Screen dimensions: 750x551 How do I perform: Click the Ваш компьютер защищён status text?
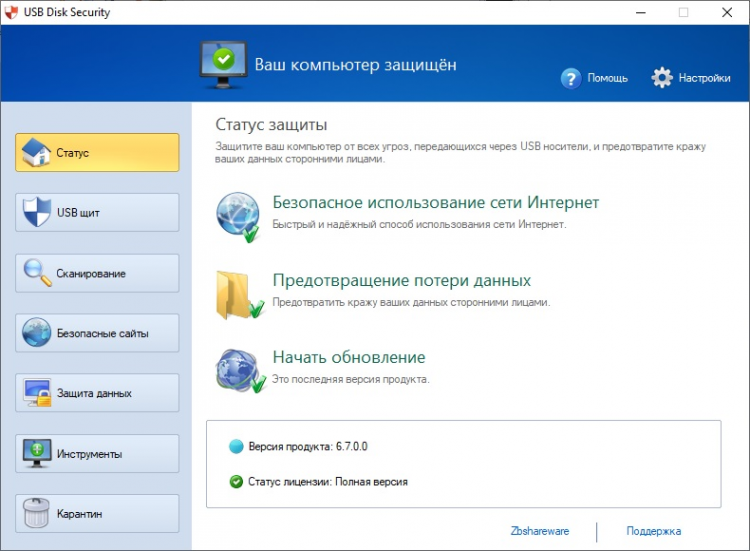355,65
